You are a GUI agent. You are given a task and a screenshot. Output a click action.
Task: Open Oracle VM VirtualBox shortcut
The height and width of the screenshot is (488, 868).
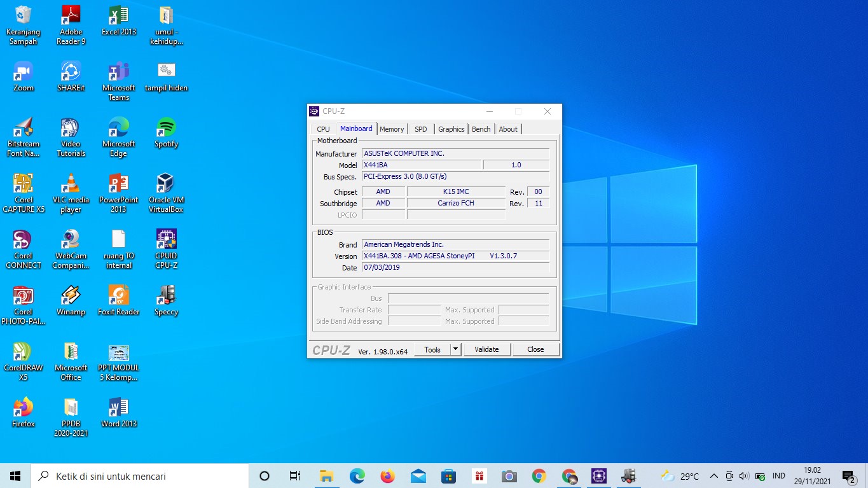tap(166, 193)
